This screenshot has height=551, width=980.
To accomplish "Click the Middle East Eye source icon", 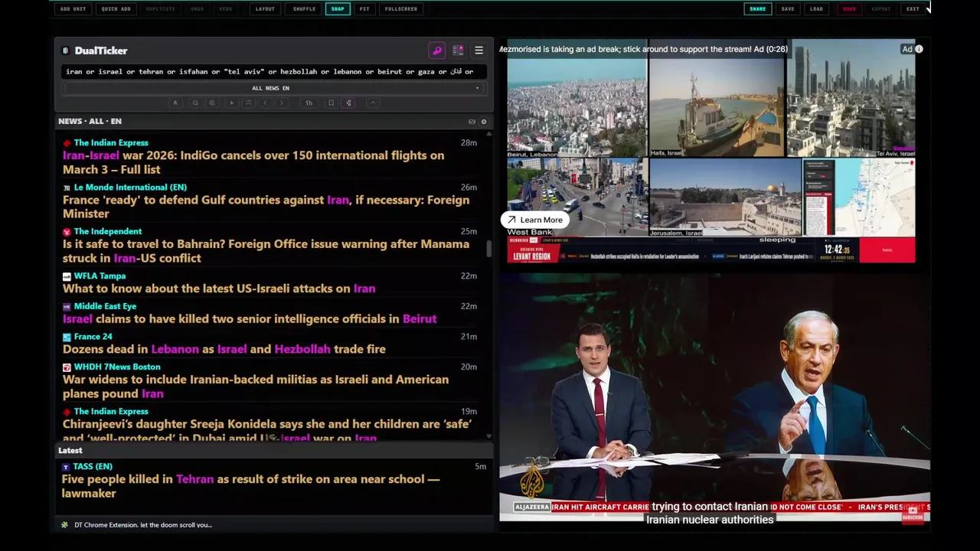I will (x=67, y=307).
